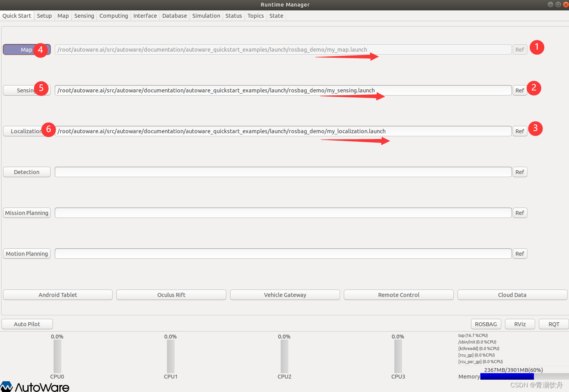Click the CPU3 usage bar
This screenshot has width=569, height=392.
(398, 356)
